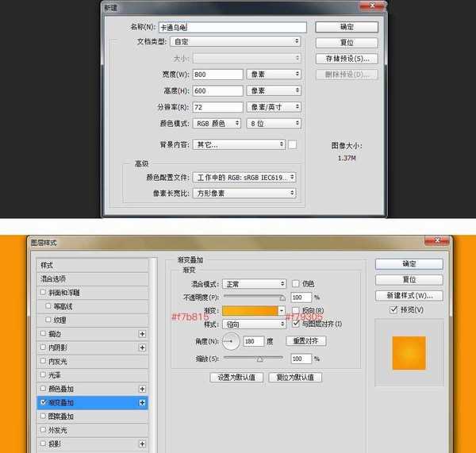Click the 高度(H) input field showing 600
This screenshot has width=476, height=453.
click(217, 90)
